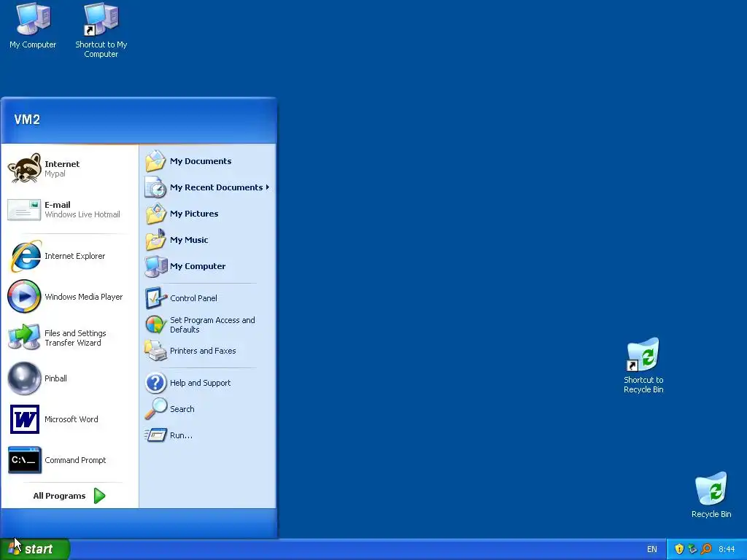747x560 pixels.
Task: Open the My Pictures folder icon
Action: coord(156,214)
